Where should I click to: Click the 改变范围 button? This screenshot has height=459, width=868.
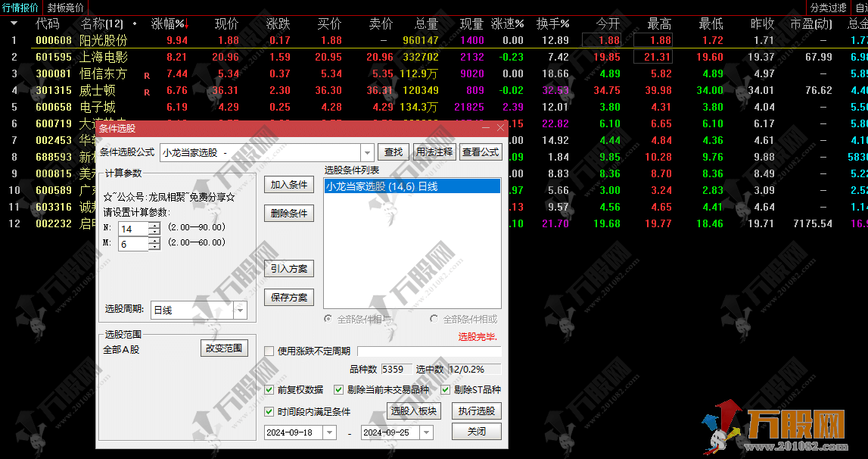(x=224, y=348)
